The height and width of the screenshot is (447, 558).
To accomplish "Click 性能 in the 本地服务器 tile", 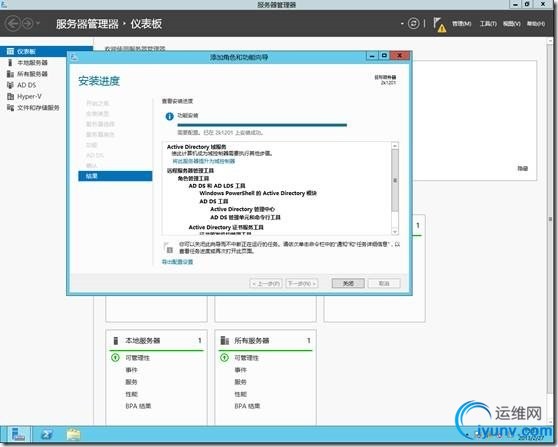I will click(x=131, y=394).
